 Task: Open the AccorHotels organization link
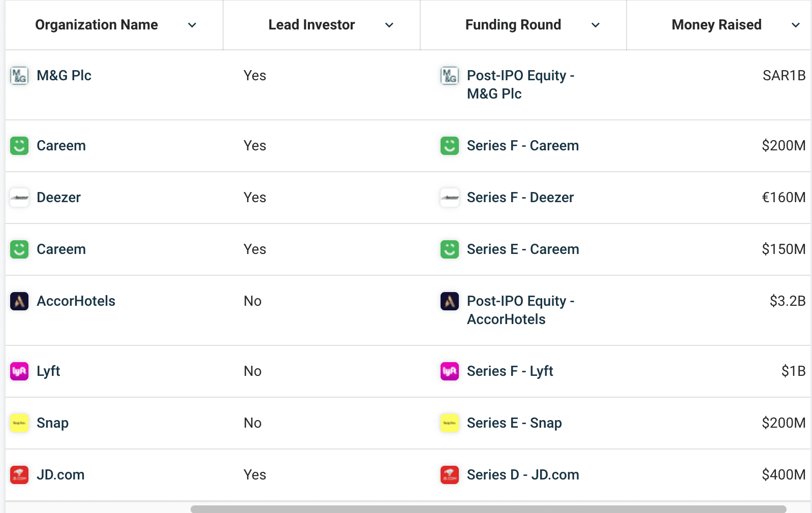click(76, 301)
